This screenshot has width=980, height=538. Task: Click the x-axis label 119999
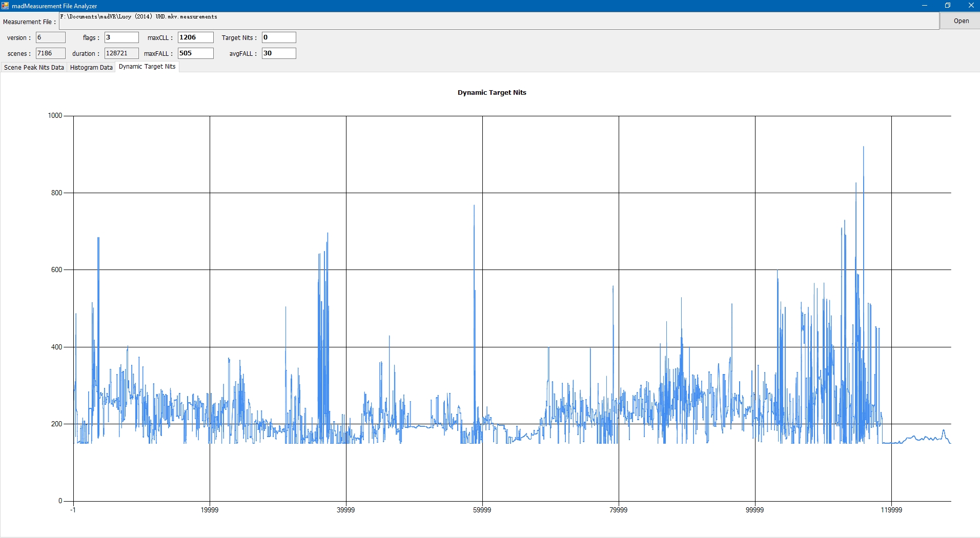891,510
